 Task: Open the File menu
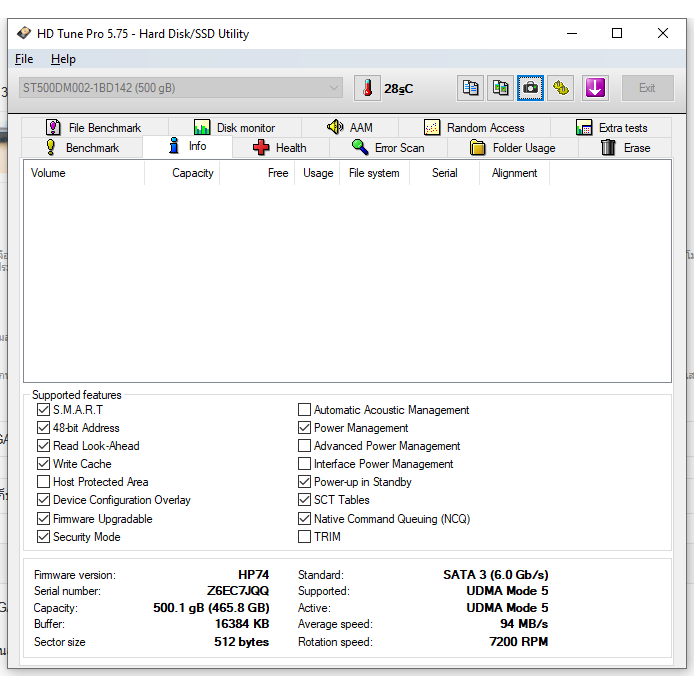click(24, 60)
